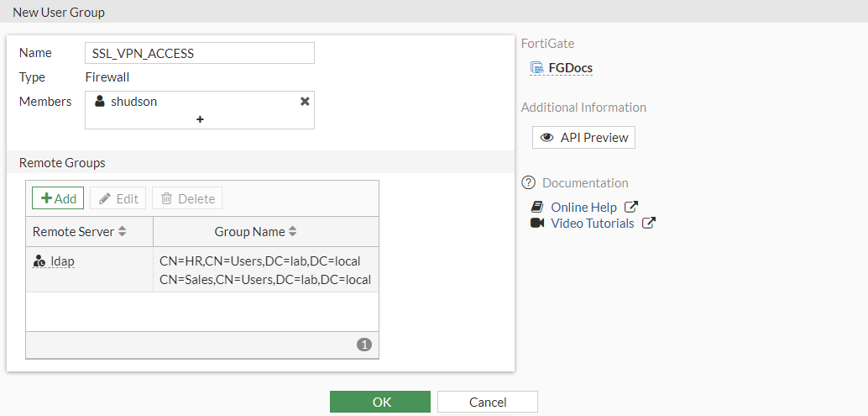
Task: Sort by Group Name column arrows
Action: click(x=293, y=232)
